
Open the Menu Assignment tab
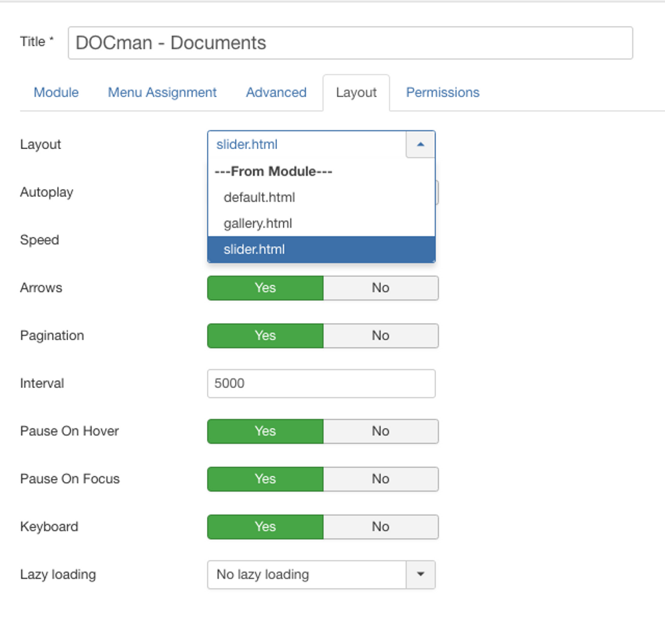(x=162, y=92)
